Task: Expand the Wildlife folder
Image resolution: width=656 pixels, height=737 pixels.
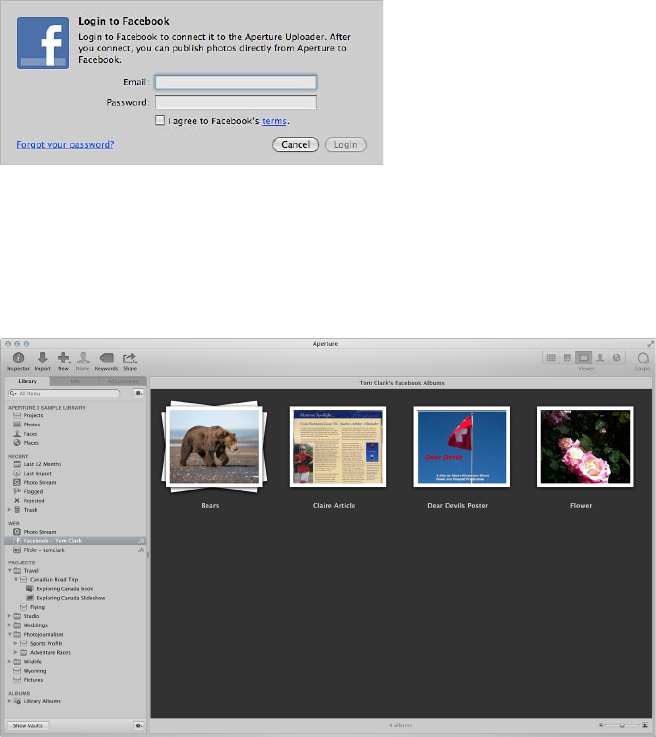Action: tap(9, 661)
